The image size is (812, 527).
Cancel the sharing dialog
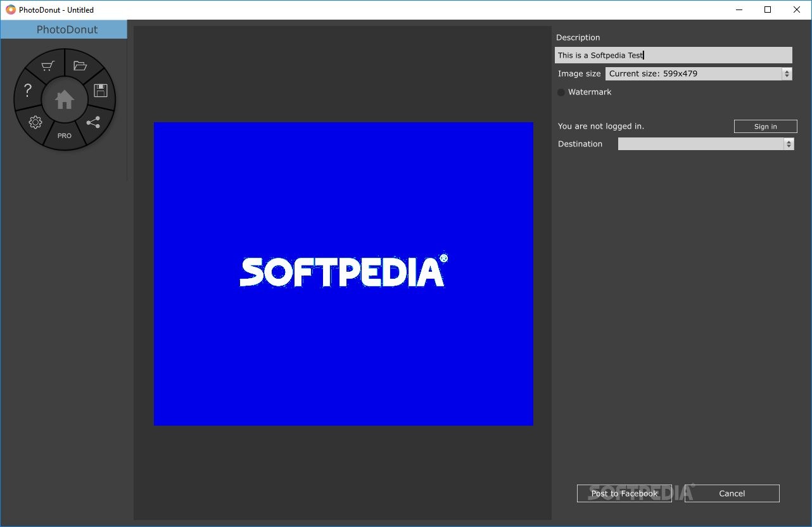tap(732, 493)
